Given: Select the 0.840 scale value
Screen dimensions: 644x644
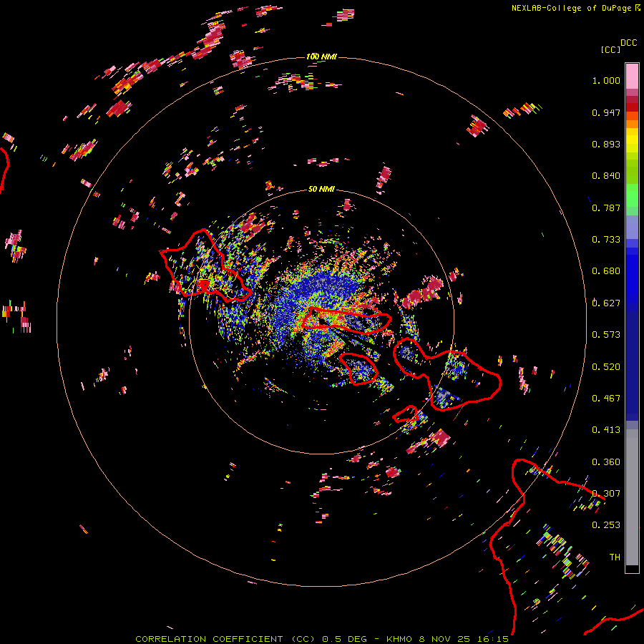Looking at the screenshot, I should (606, 176).
